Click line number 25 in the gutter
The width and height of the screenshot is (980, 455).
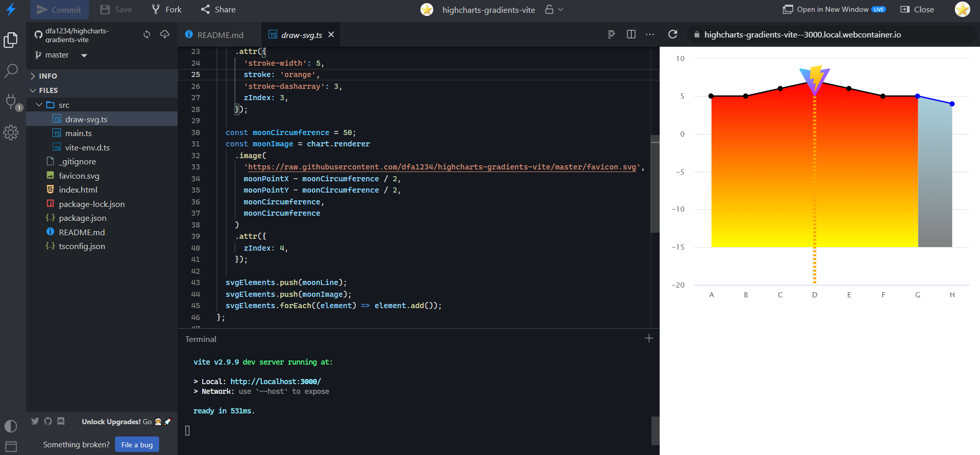click(x=196, y=74)
